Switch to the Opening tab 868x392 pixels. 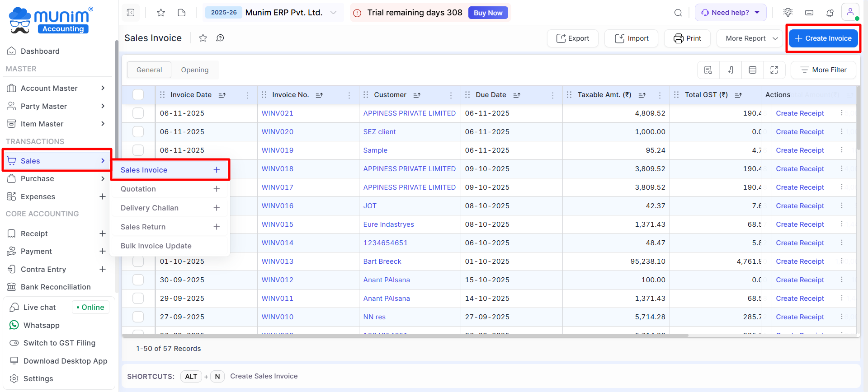(194, 70)
